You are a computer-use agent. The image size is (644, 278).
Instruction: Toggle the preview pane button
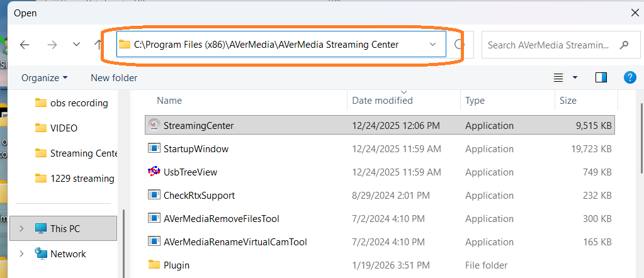[601, 77]
